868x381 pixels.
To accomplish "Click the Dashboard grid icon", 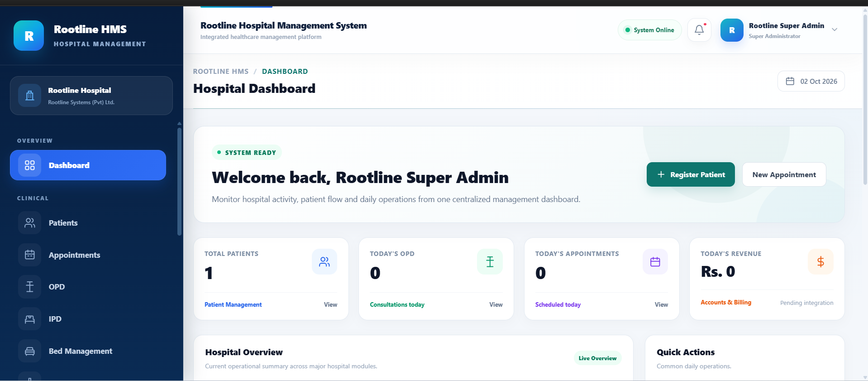I will tap(30, 165).
